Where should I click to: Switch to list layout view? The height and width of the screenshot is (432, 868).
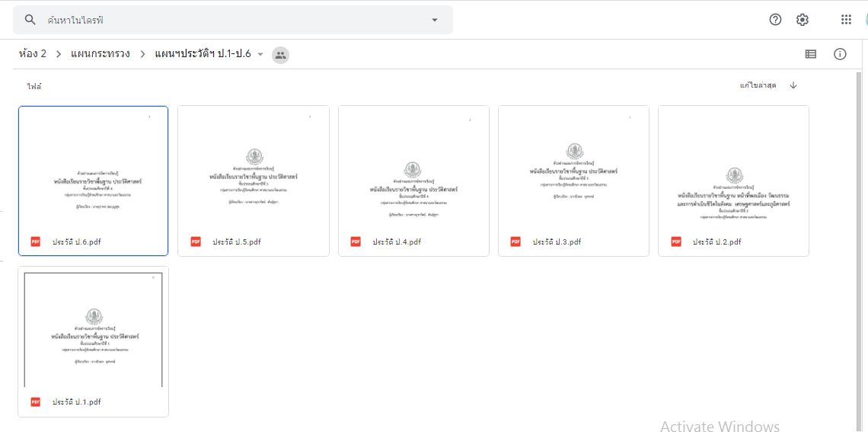[811, 54]
